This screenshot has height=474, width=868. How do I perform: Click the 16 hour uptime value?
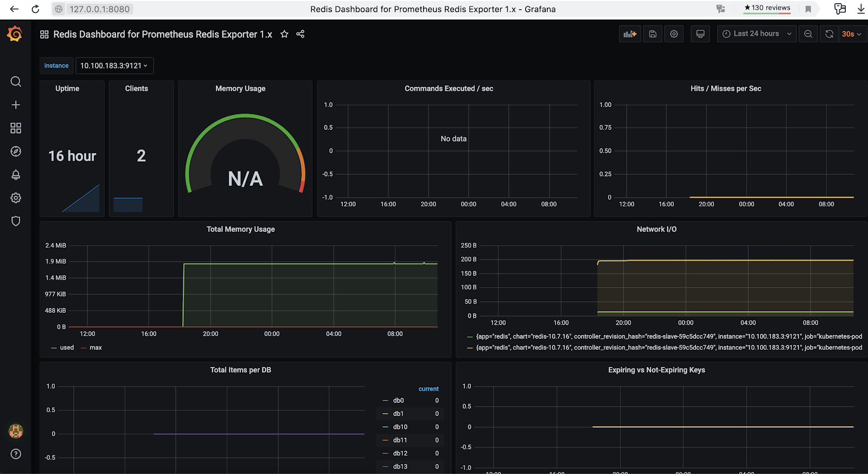coord(72,156)
